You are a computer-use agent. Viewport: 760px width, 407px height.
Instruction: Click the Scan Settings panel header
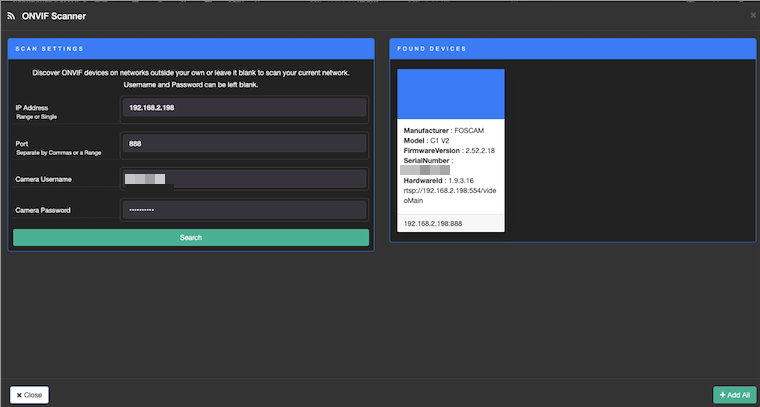[x=190, y=48]
